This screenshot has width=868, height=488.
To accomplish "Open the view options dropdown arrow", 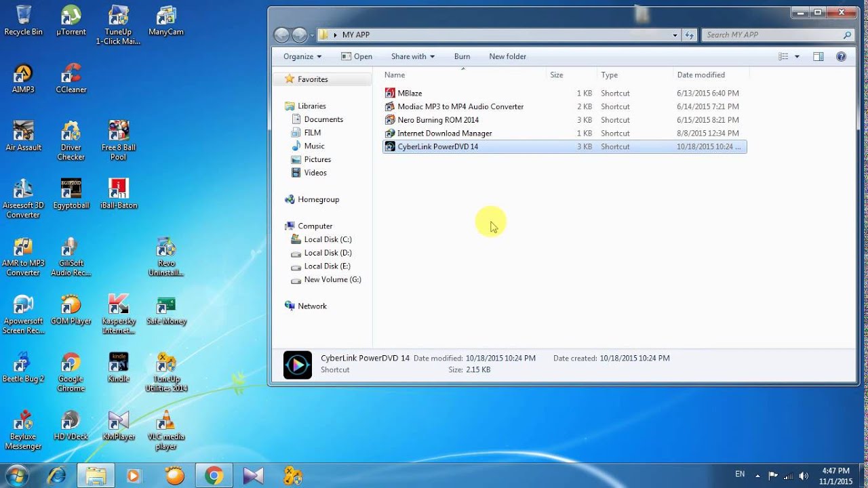I will tap(797, 56).
